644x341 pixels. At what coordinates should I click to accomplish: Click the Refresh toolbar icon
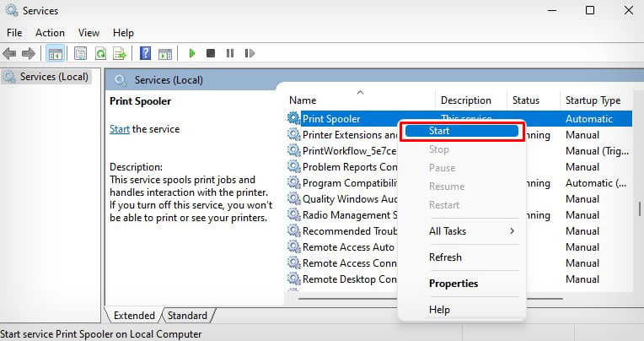click(100, 53)
